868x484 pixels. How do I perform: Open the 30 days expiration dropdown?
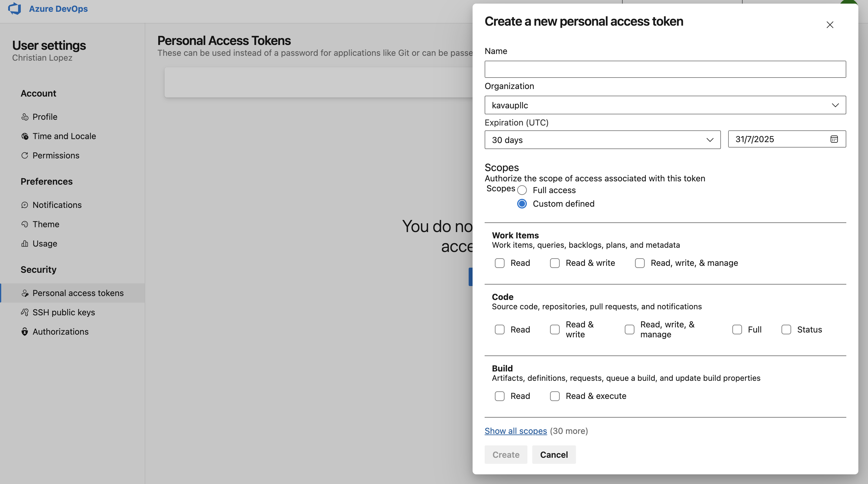pos(602,140)
